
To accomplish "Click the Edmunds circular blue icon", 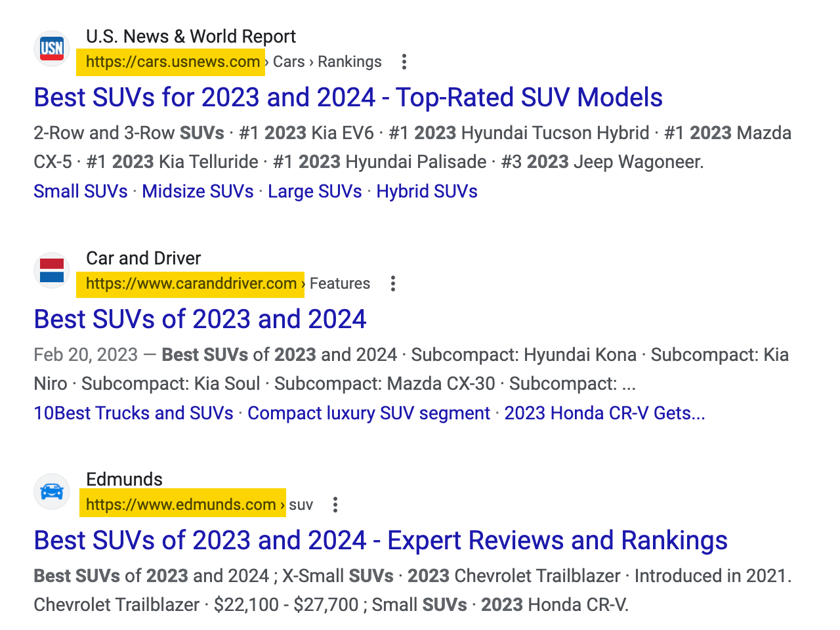I will (51, 492).
